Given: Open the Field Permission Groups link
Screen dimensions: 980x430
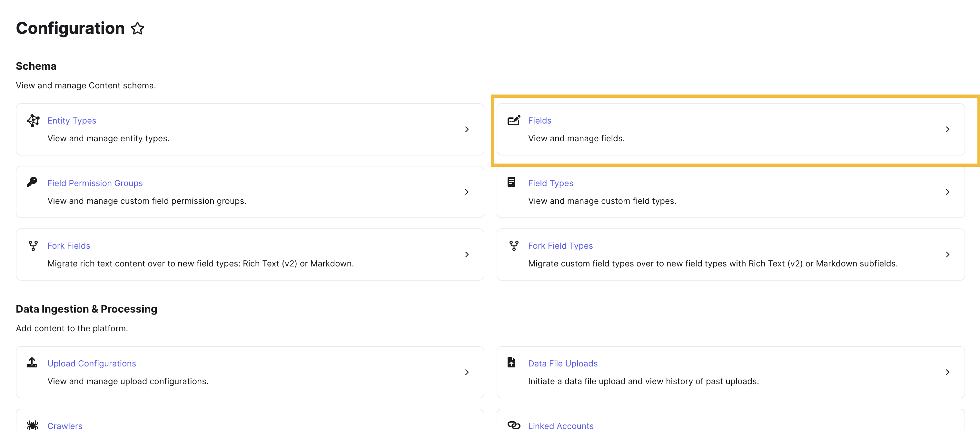Looking at the screenshot, I should [x=95, y=184].
